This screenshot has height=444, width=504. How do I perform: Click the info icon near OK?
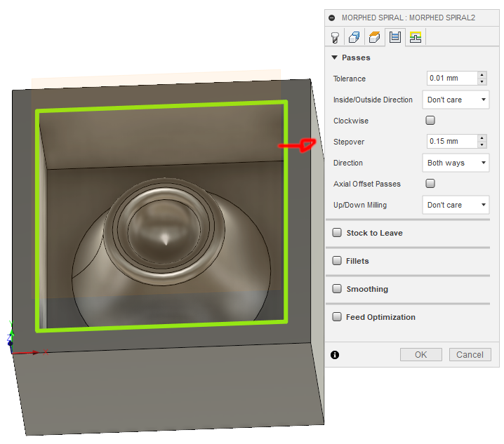(335, 355)
